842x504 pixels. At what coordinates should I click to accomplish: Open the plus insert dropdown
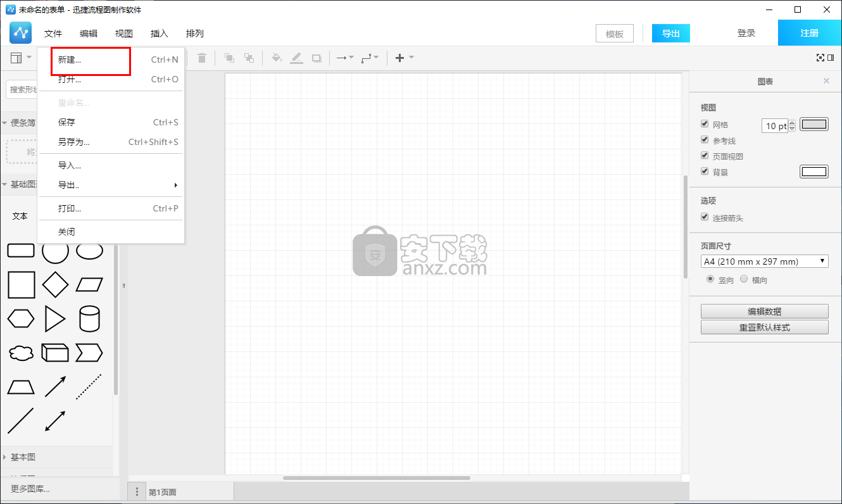point(405,58)
